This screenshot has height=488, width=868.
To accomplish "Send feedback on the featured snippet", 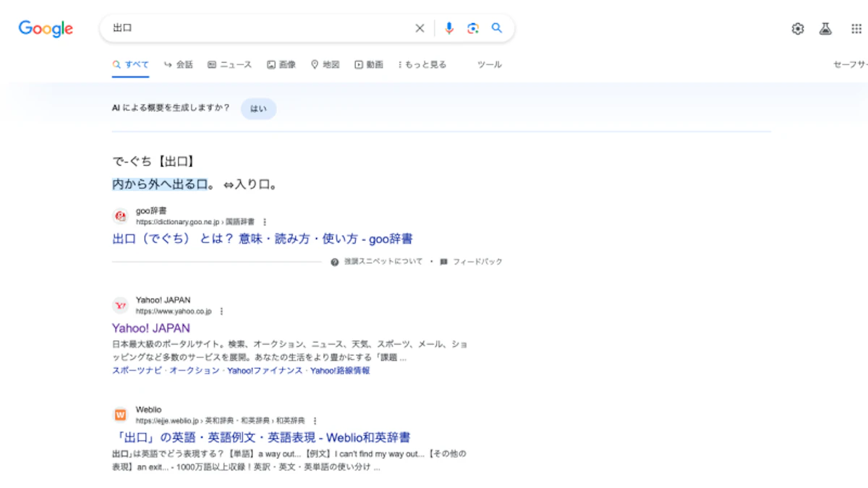I will click(x=473, y=262).
